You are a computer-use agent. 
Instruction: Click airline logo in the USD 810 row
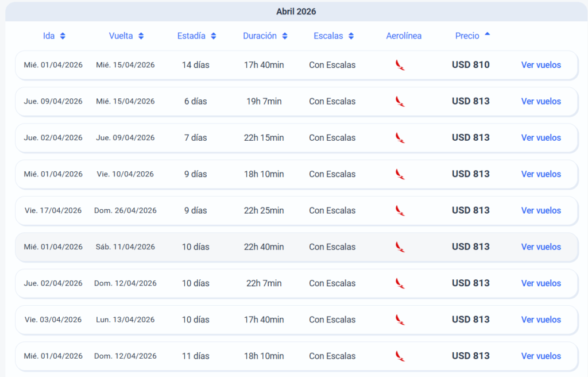coord(400,65)
